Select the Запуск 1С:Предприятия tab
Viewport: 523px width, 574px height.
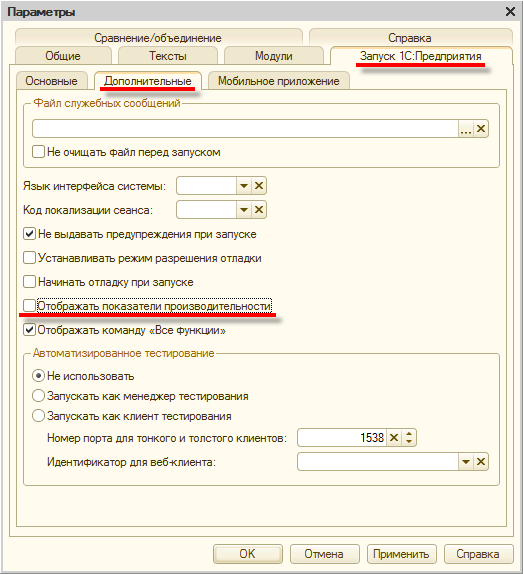(x=421, y=56)
